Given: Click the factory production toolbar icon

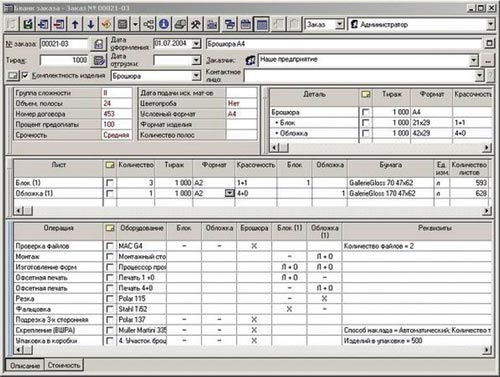Looking at the screenshot, I should click(x=212, y=24).
